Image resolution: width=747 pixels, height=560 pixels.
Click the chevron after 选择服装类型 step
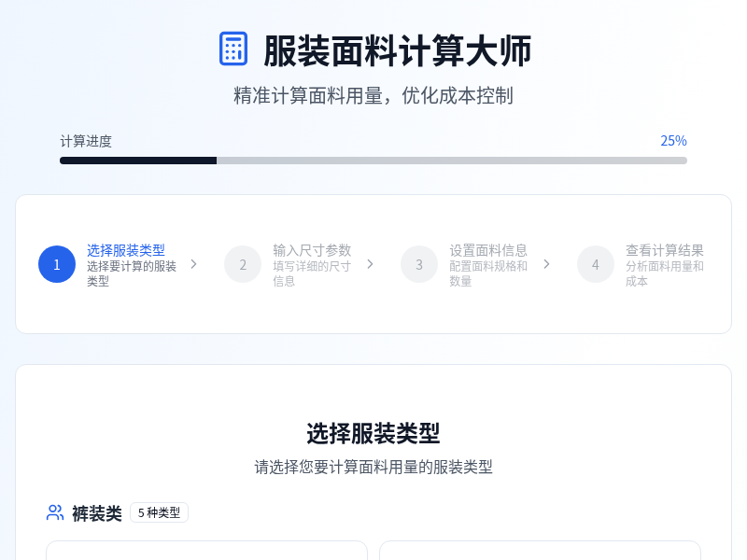tap(193, 264)
